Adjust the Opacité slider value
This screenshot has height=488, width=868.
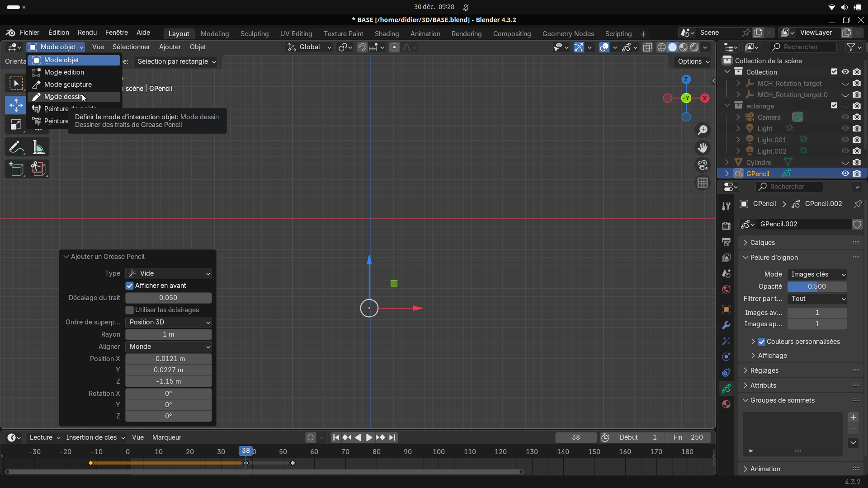click(816, 286)
